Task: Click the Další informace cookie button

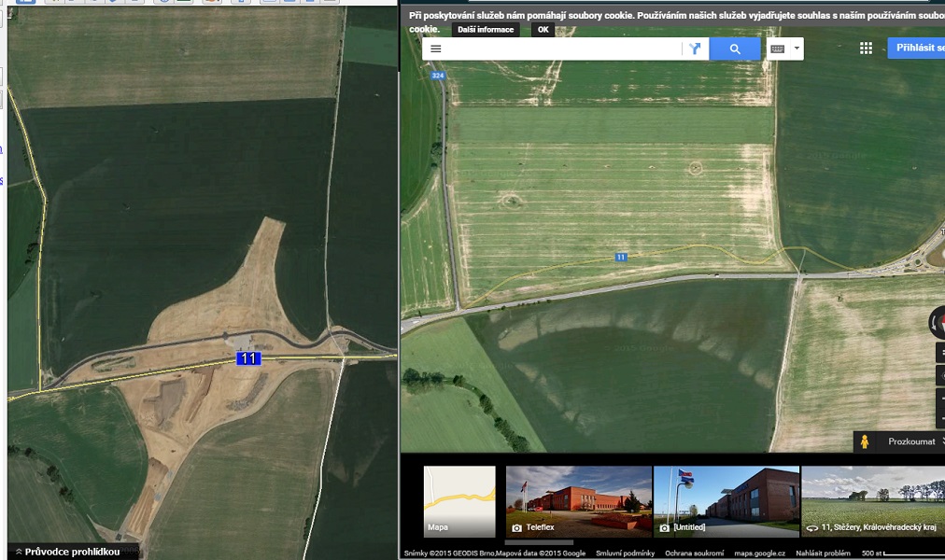Action: click(486, 30)
